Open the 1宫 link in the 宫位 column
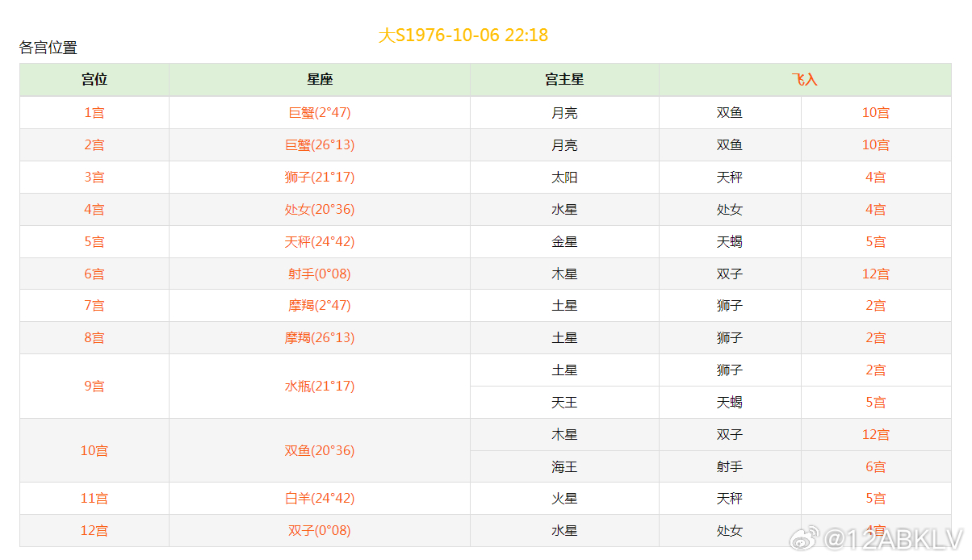This screenshot has width=972, height=560. [x=94, y=113]
